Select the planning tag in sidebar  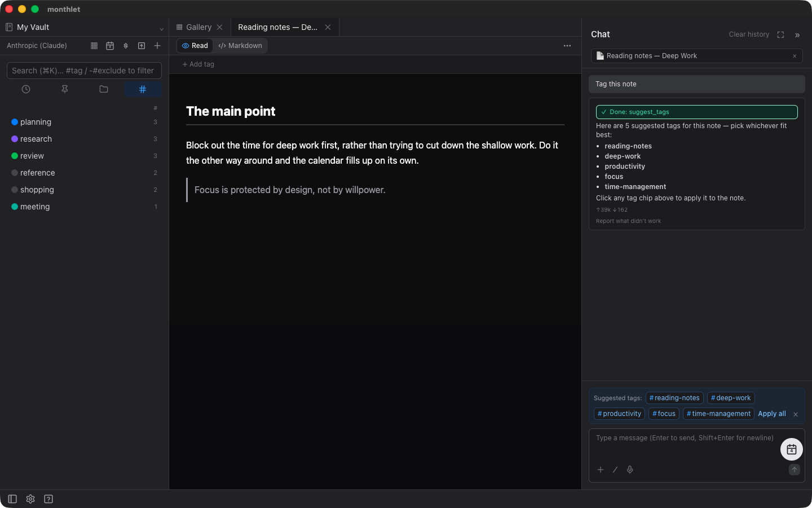click(85, 122)
